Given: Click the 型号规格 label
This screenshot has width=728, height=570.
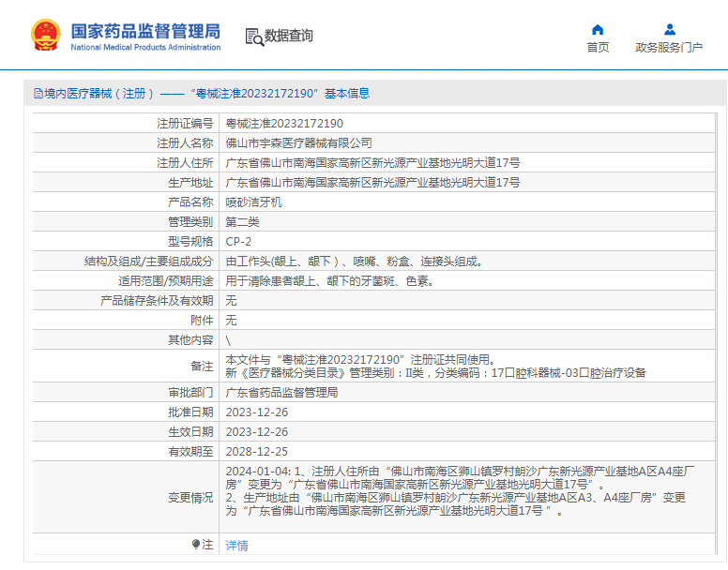Looking at the screenshot, I should coord(190,242).
